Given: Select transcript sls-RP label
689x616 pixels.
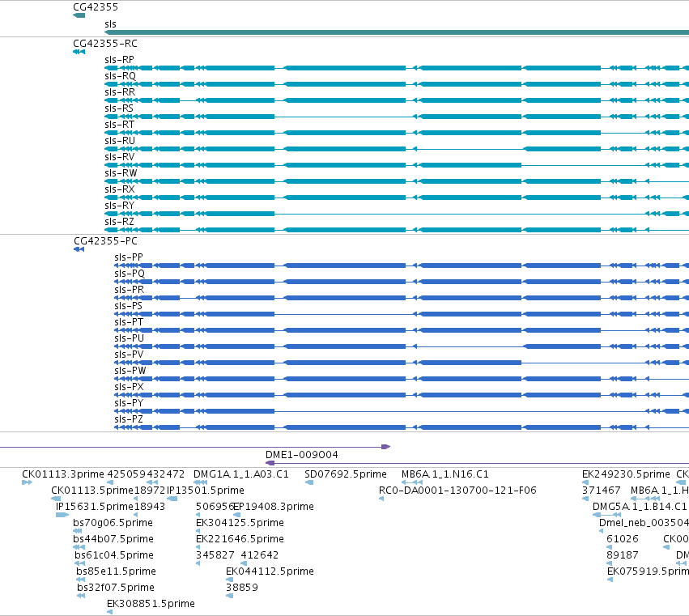Looking at the screenshot, I should (119, 60).
